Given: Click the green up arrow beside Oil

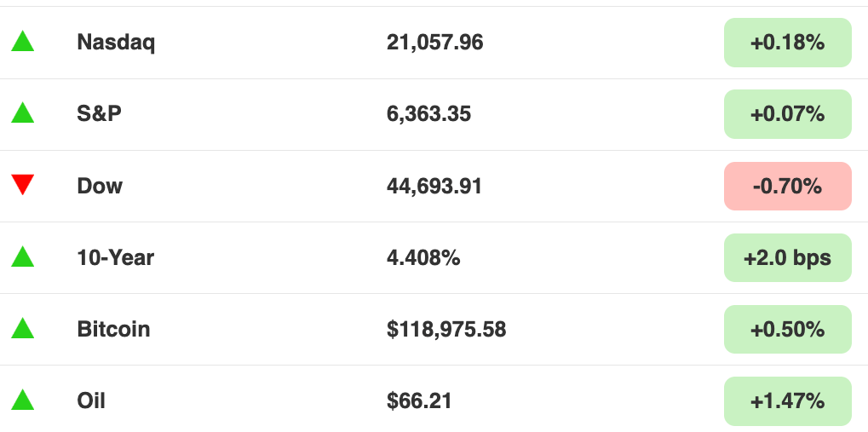Looking at the screenshot, I should 23,400.
